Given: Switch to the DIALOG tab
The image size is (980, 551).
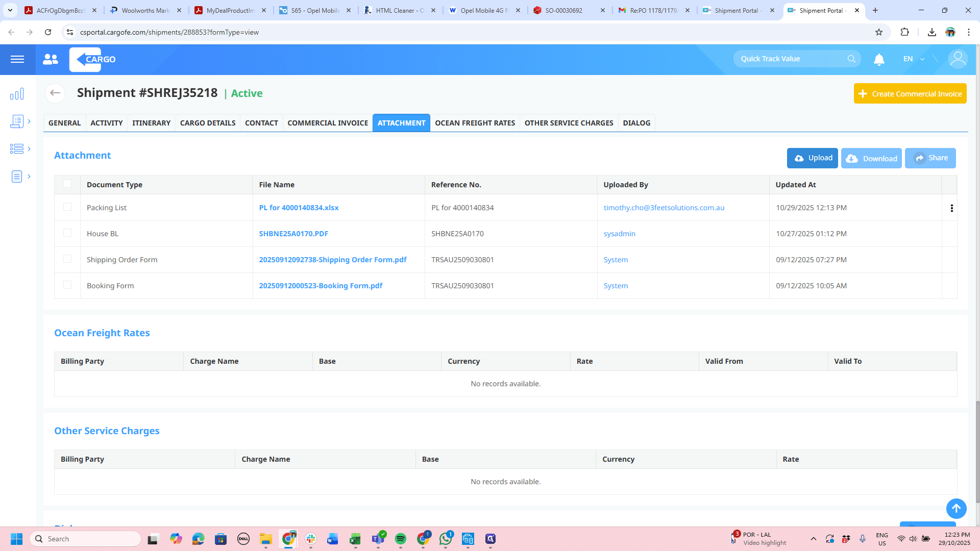Looking at the screenshot, I should 636,123.
